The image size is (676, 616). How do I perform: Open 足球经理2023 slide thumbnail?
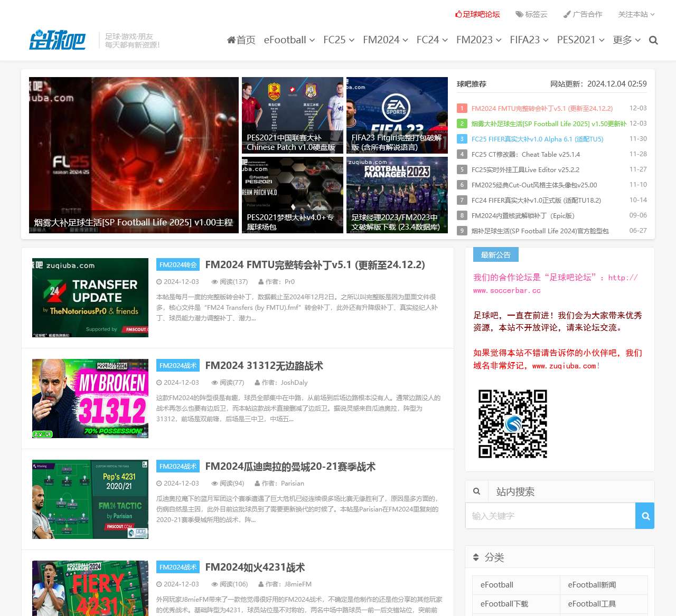397,195
